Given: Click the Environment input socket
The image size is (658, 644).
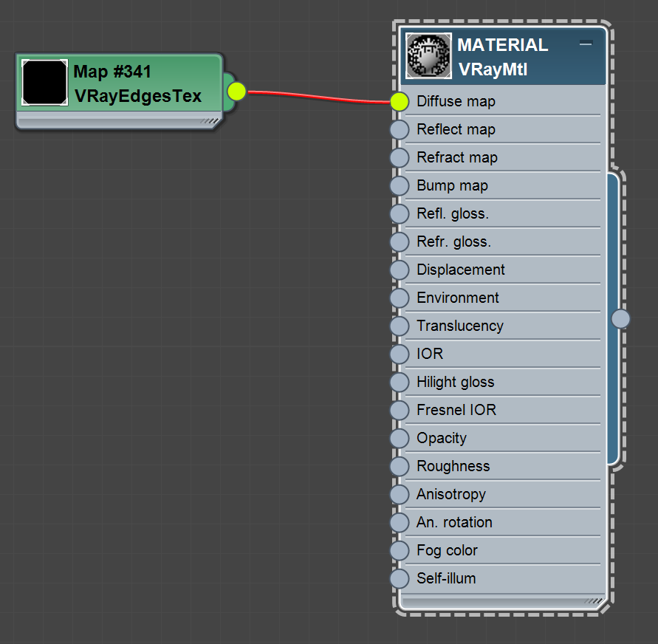Looking at the screenshot, I should (399, 298).
